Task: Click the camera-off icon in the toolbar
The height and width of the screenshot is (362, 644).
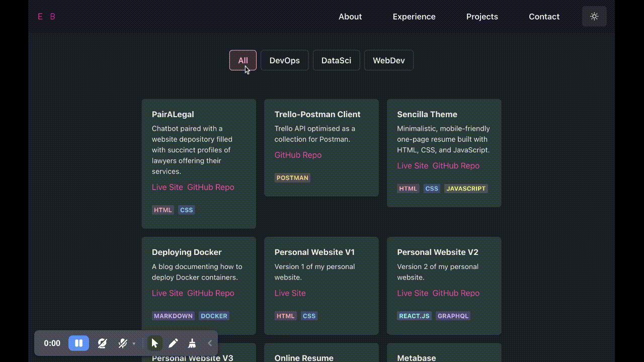Action: [102, 343]
